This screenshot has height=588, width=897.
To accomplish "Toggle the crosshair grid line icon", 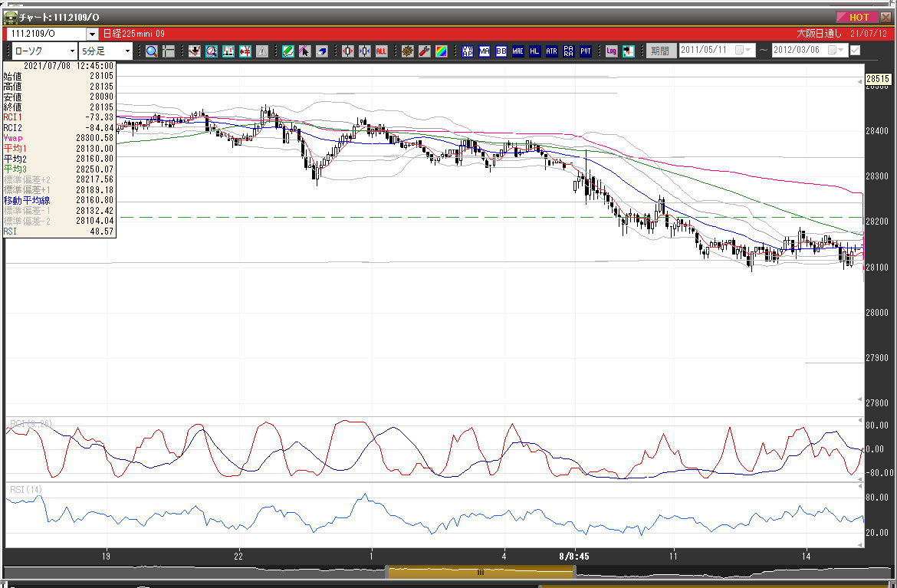I will [x=168, y=51].
